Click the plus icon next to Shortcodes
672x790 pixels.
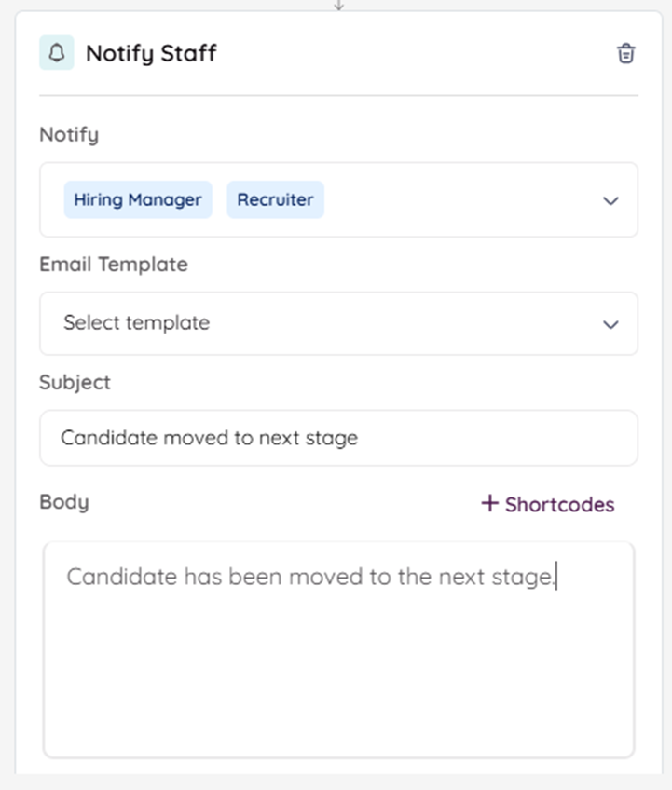pyautogui.click(x=489, y=504)
